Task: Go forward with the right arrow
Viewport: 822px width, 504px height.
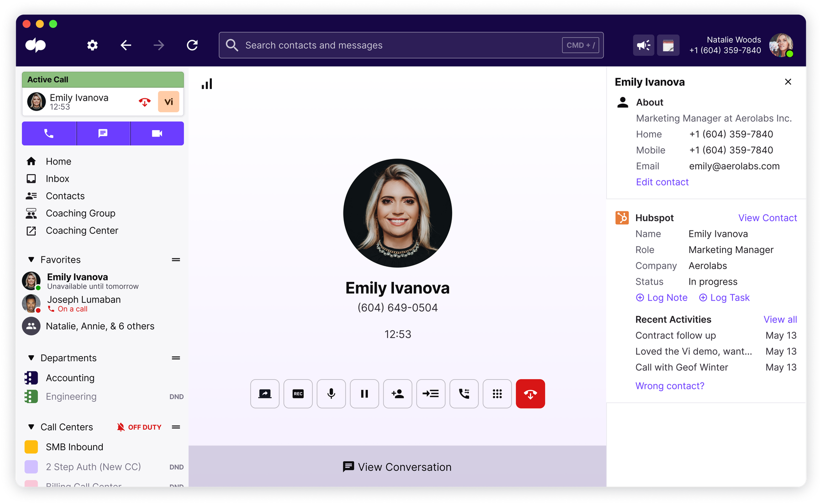Action: [x=159, y=45]
